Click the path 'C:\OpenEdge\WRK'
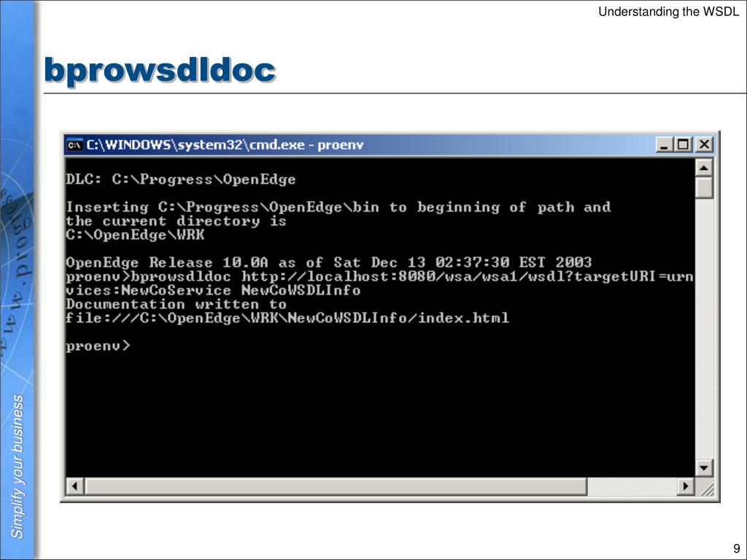Image resolution: width=747 pixels, height=560 pixels. [135, 235]
